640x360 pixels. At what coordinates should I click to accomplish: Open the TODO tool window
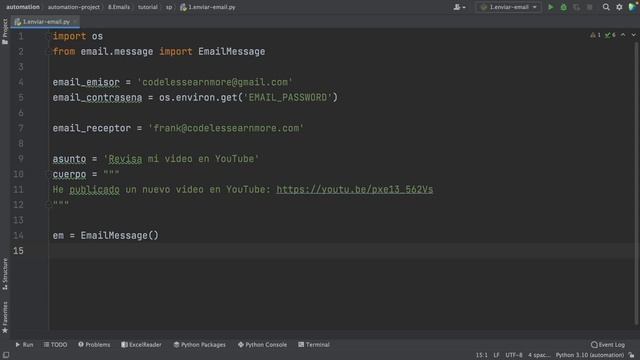(x=56, y=344)
